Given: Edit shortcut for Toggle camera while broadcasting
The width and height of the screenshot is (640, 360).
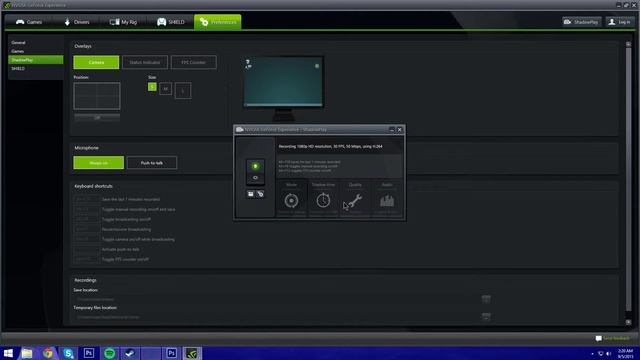Looking at the screenshot, I should [x=87, y=239].
